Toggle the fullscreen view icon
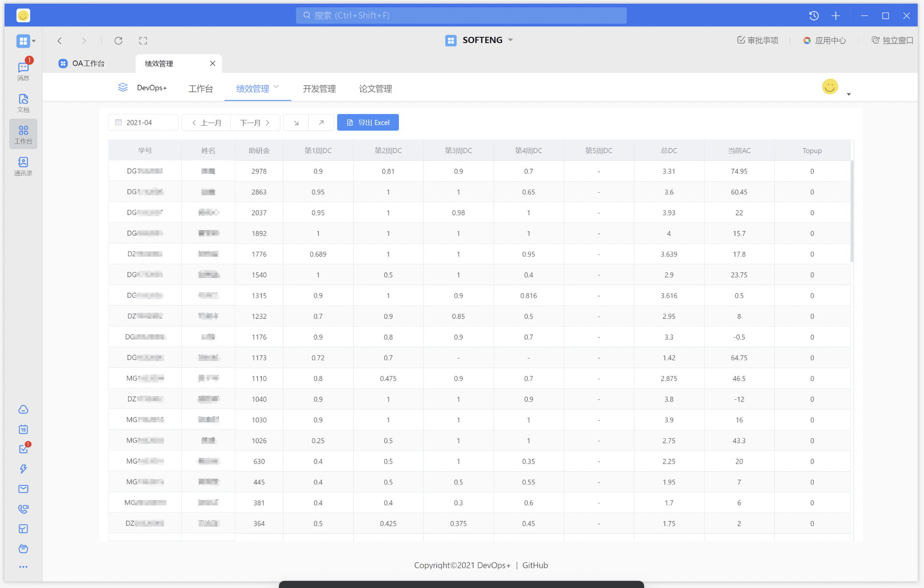 coord(143,41)
